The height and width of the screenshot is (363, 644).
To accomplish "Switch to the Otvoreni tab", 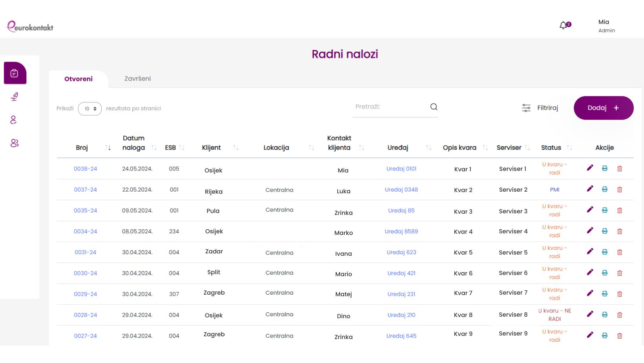I will coord(79,79).
